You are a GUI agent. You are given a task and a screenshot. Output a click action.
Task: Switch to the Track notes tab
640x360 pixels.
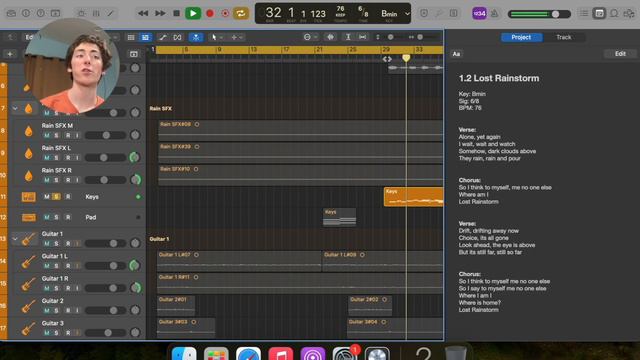click(x=564, y=37)
